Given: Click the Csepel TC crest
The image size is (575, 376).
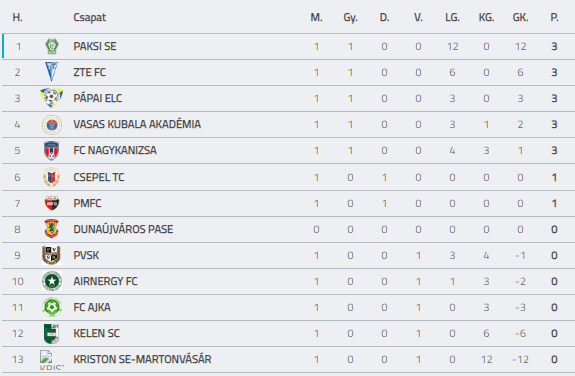Looking at the screenshot, I should pos(51,177).
